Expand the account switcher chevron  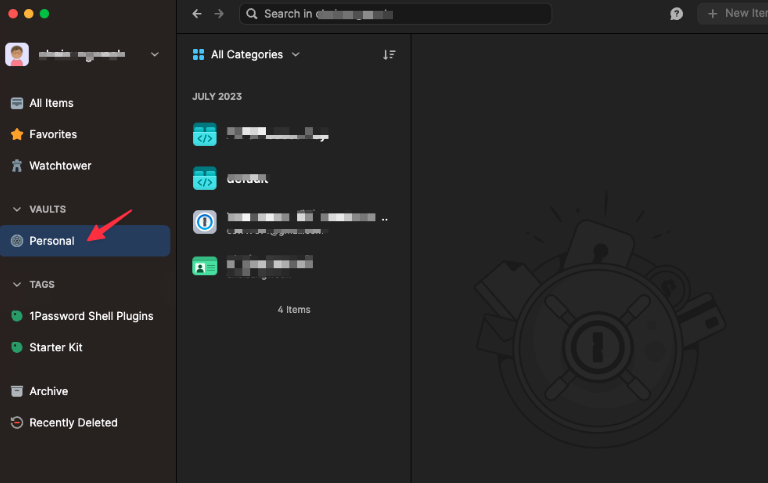pyautogui.click(x=155, y=54)
